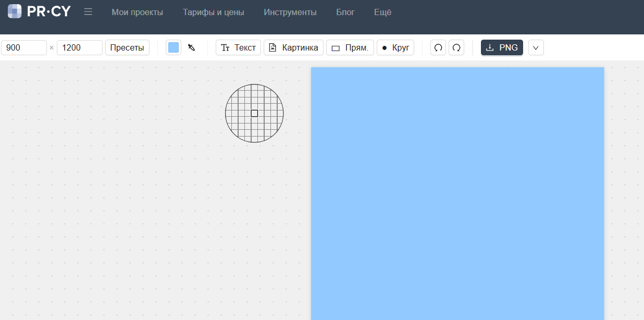
Task: Open Мои проекты in the navigation
Action: click(x=137, y=12)
